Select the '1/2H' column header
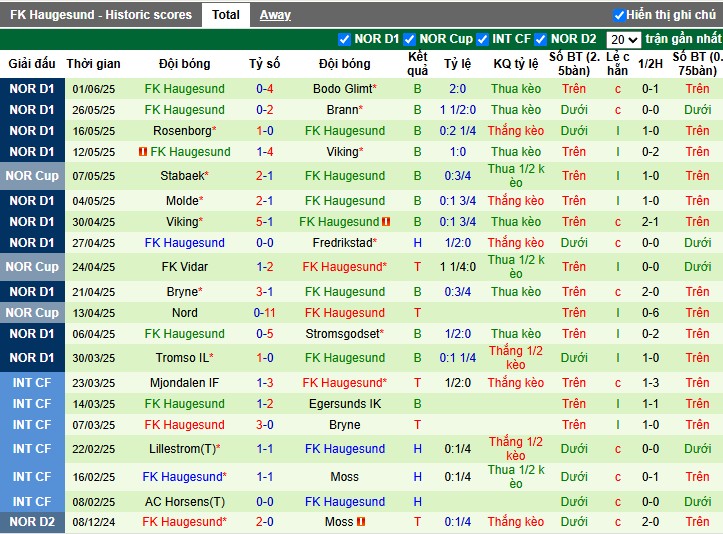Image resolution: width=723 pixels, height=534 pixels. pos(650,64)
